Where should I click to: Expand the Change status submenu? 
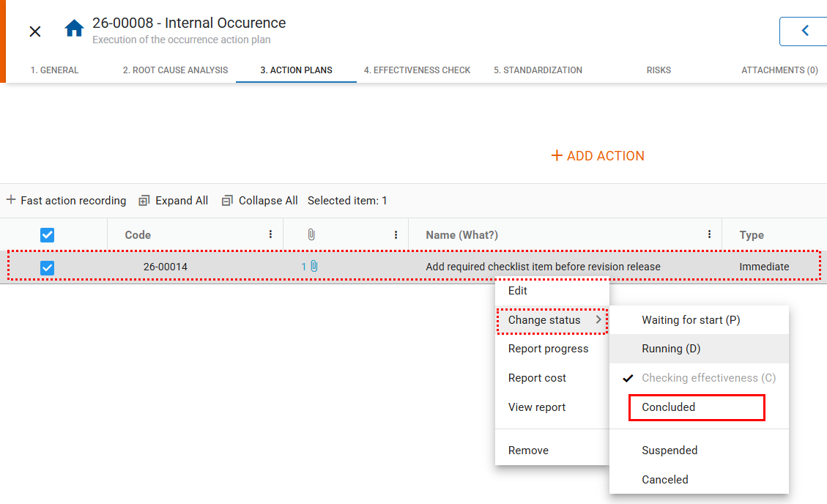[x=552, y=320]
